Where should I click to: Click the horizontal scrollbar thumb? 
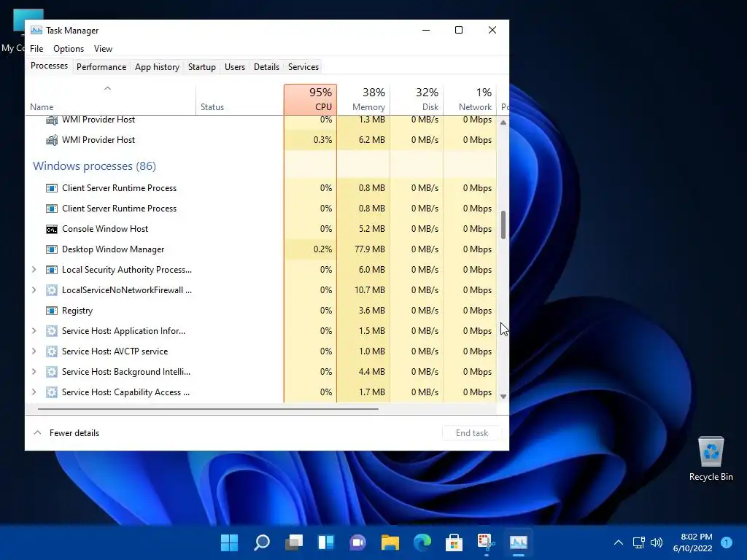click(208, 408)
